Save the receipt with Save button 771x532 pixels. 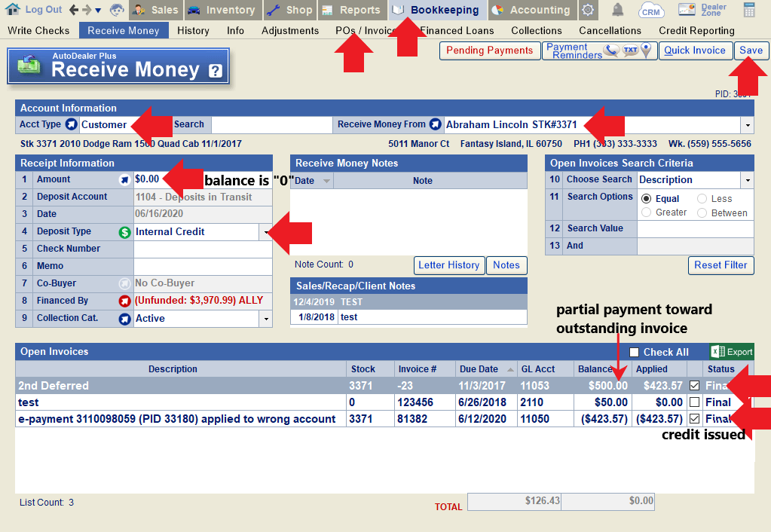[x=751, y=50]
